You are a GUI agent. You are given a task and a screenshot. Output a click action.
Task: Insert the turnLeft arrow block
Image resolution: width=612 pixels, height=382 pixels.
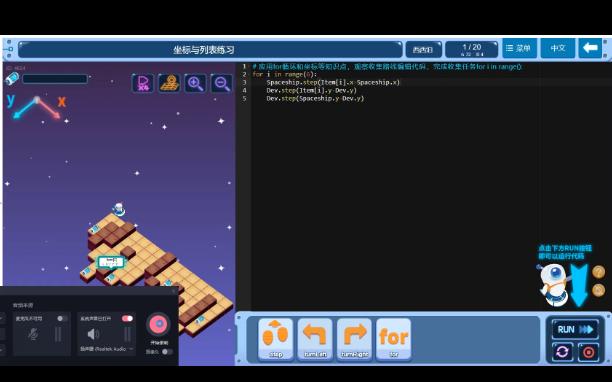(315, 339)
